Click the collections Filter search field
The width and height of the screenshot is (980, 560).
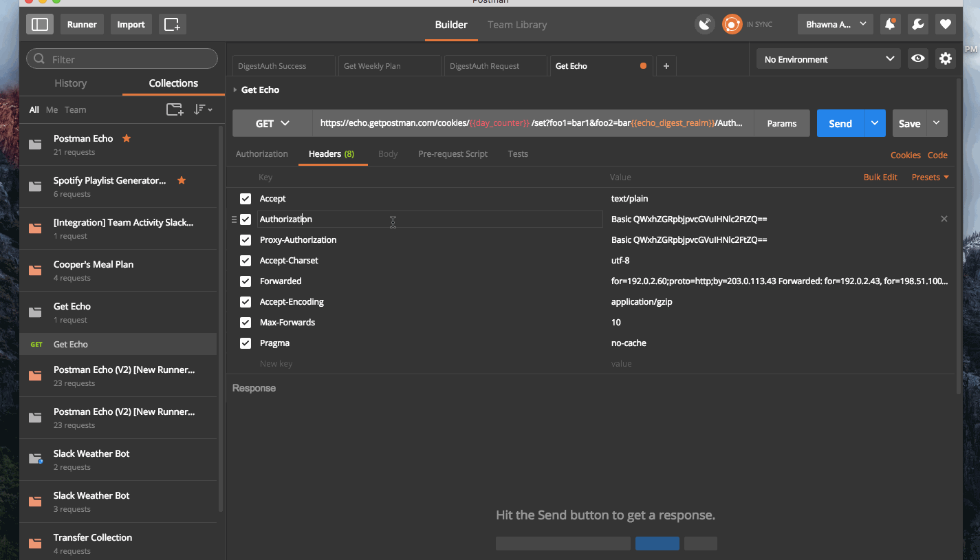point(122,59)
